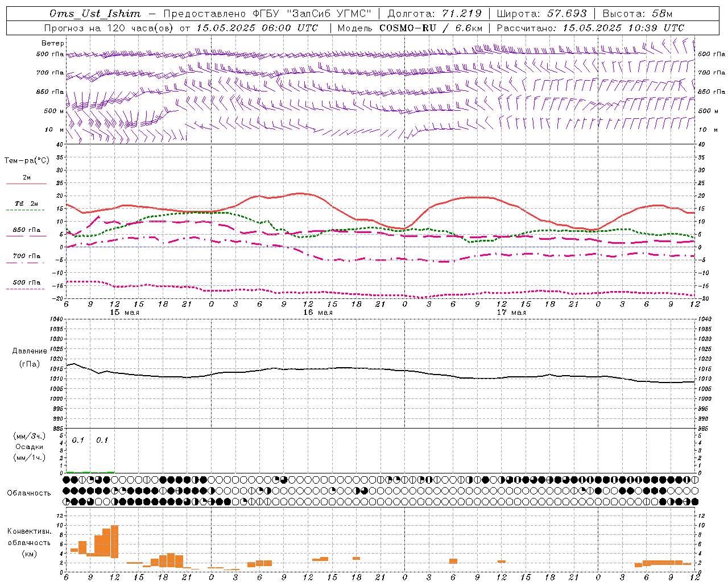Click the 'Широта: 57.693' value
728x582 pixels.
(x=541, y=14)
